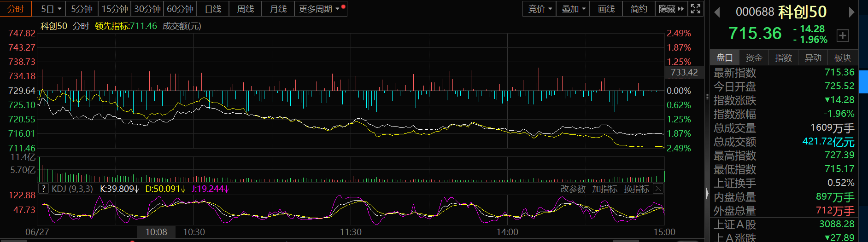Click the 715.36 latest price

[x=755, y=33]
